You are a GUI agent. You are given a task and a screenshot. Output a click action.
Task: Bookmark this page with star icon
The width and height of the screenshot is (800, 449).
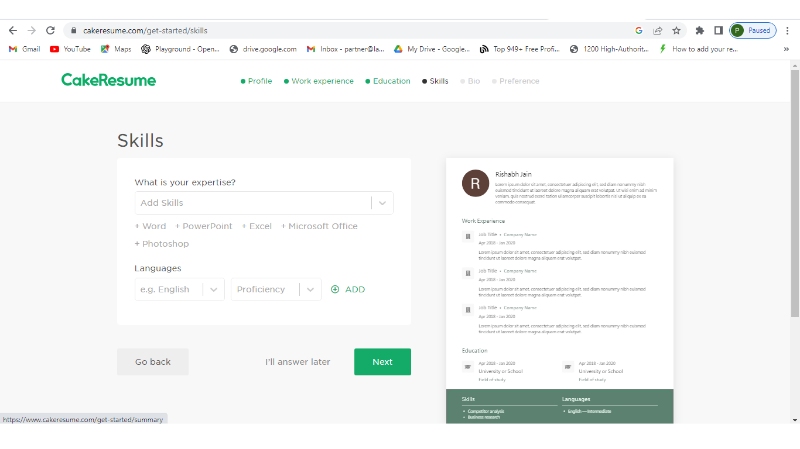coord(676,31)
